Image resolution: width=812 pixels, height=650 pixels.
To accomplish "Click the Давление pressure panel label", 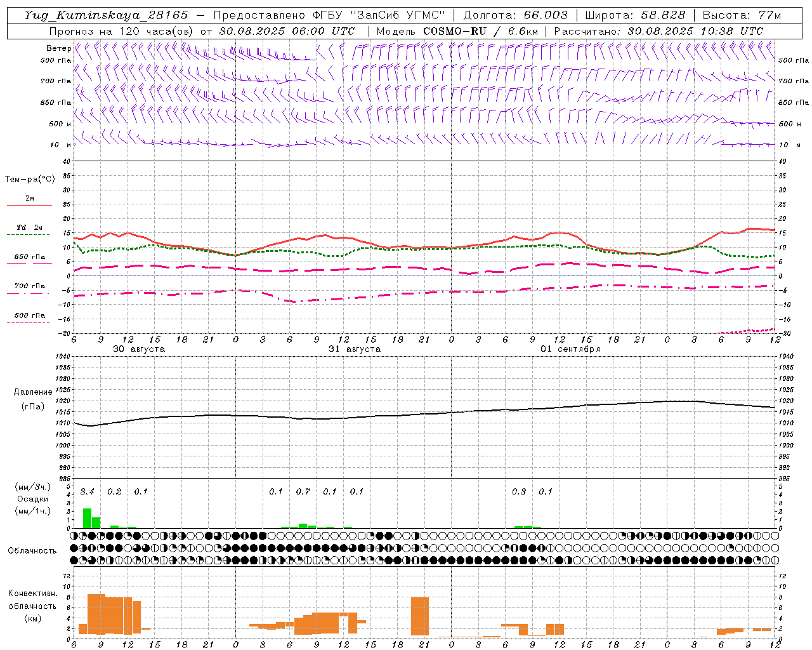I will pyautogui.click(x=33, y=392).
